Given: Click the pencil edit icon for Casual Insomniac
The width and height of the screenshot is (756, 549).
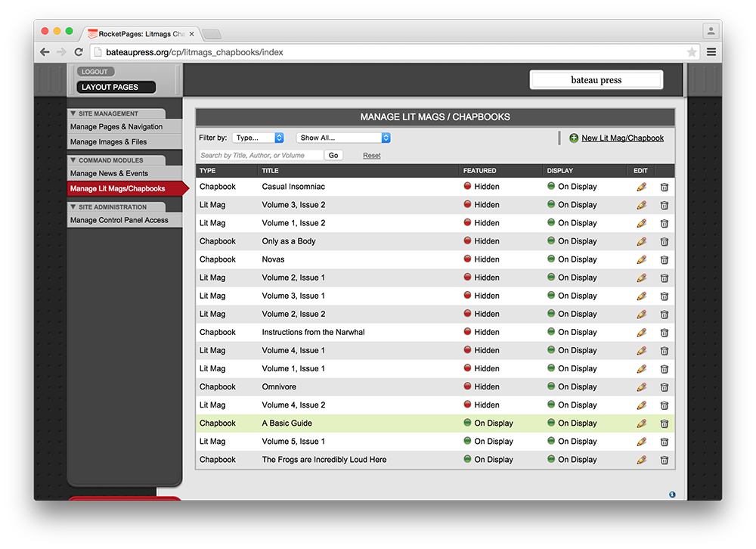Looking at the screenshot, I should [641, 187].
